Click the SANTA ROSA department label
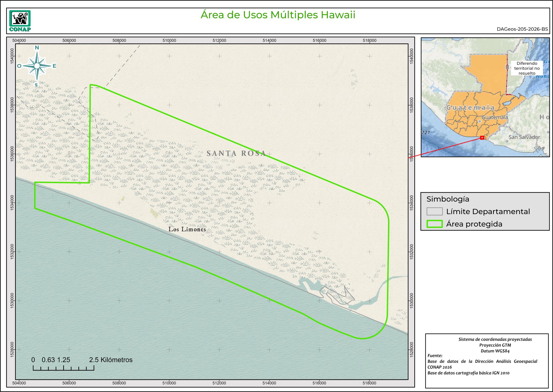Image resolution: width=553 pixels, height=392 pixels. pos(236,153)
